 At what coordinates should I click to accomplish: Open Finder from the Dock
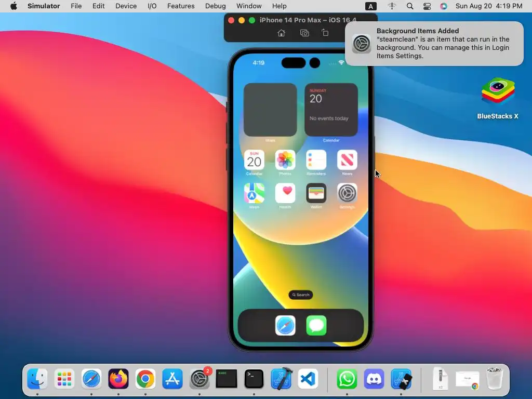pos(37,379)
